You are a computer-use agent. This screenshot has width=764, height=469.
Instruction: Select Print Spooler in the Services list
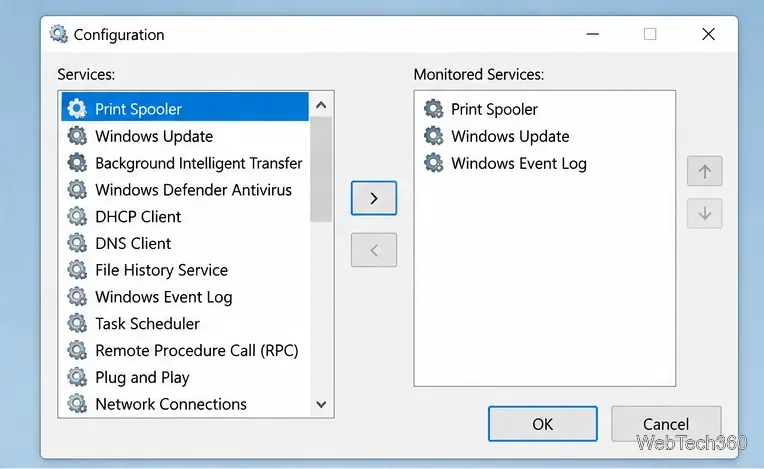(185, 107)
